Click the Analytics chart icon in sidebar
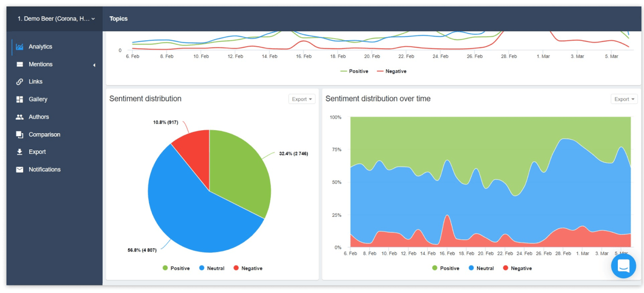The width and height of the screenshot is (644, 293). pos(20,47)
